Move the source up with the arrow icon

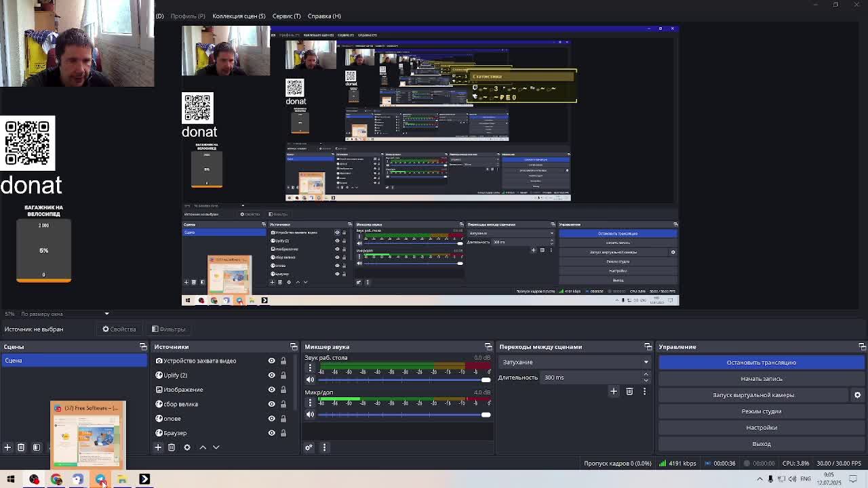(x=203, y=447)
